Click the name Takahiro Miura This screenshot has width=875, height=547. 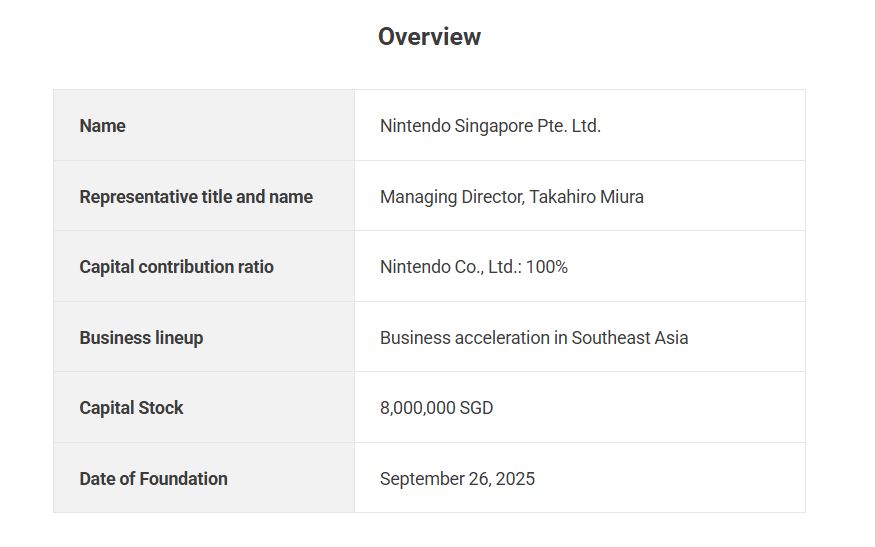coord(586,197)
